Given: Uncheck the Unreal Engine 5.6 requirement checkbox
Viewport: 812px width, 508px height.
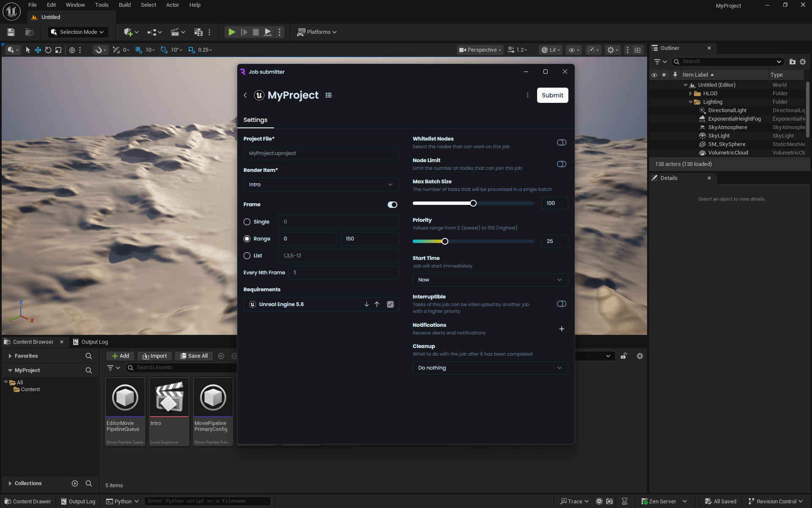Looking at the screenshot, I should (390, 304).
